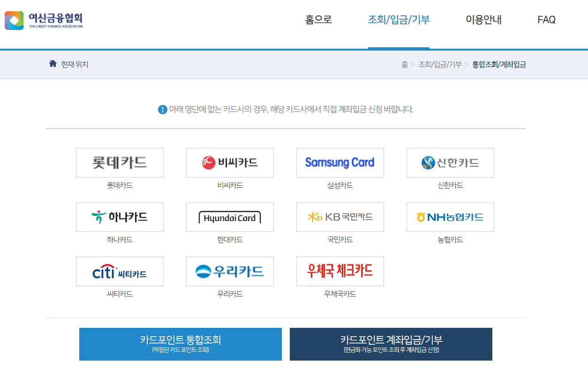Go to the FAQ menu
This screenshot has width=588, height=392.
click(546, 20)
